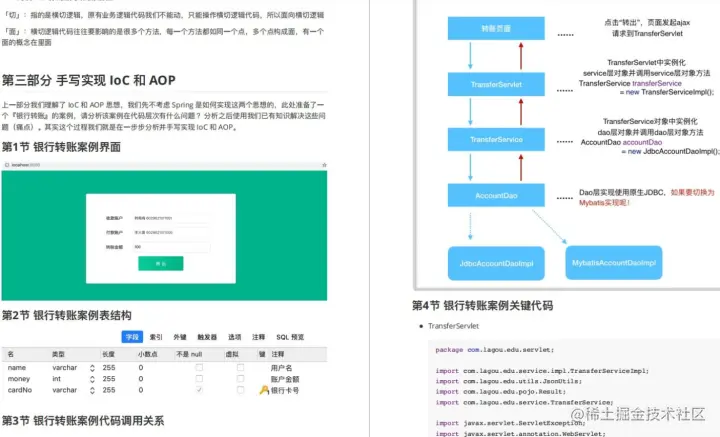
Task: Tick the 虚拟 checkbox for money
Action: coord(240,379)
